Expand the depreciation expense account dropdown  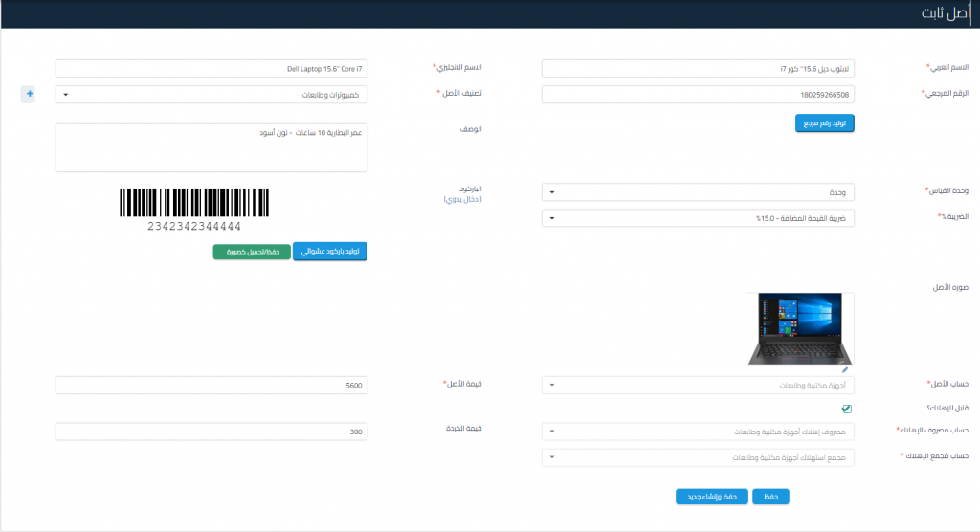698,432
